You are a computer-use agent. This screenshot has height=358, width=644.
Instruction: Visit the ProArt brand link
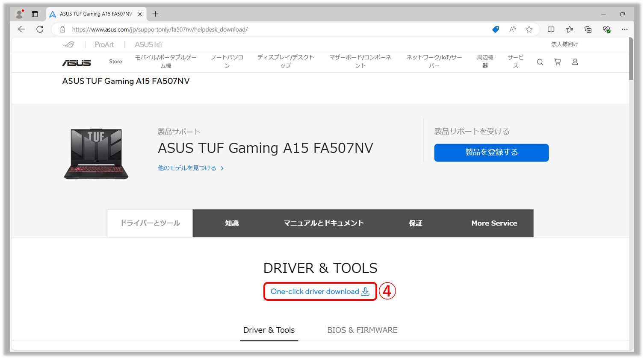click(x=104, y=44)
